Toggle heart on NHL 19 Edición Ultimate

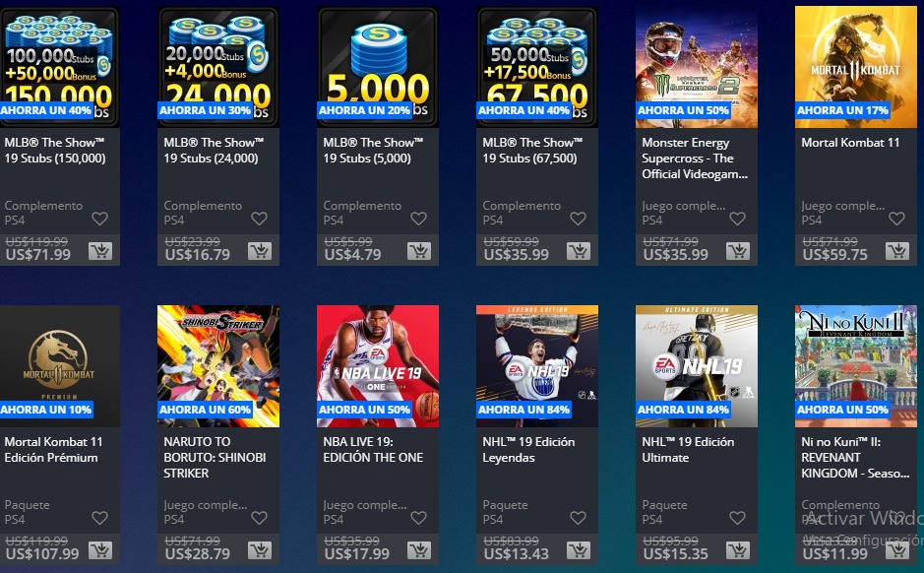click(x=737, y=518)
